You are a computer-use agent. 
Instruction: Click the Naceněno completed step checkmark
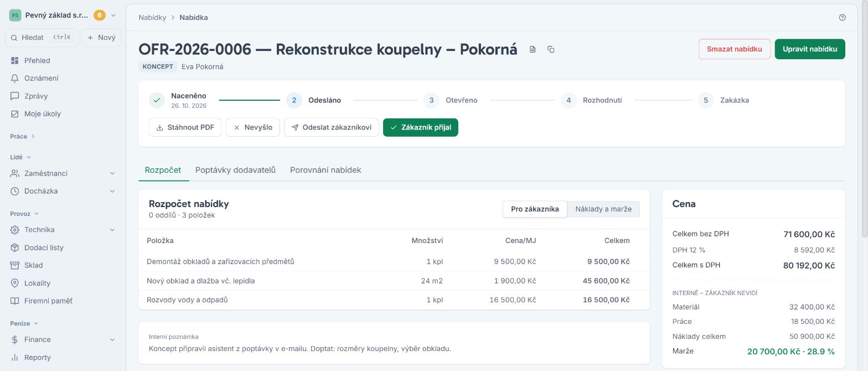[157, 100]
